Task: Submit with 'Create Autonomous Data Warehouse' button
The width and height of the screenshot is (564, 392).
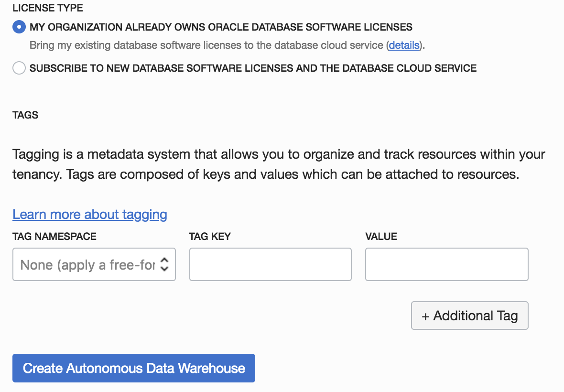Action: point(134,368)
